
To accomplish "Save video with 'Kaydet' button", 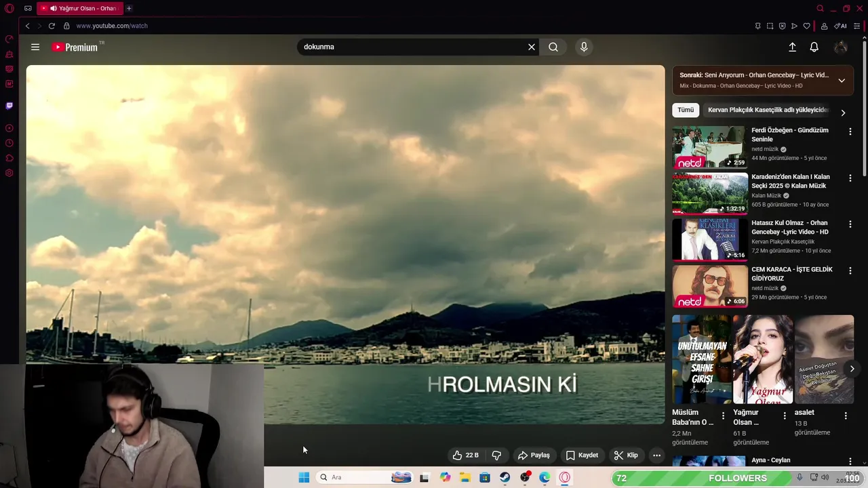I will pos(582,455).
